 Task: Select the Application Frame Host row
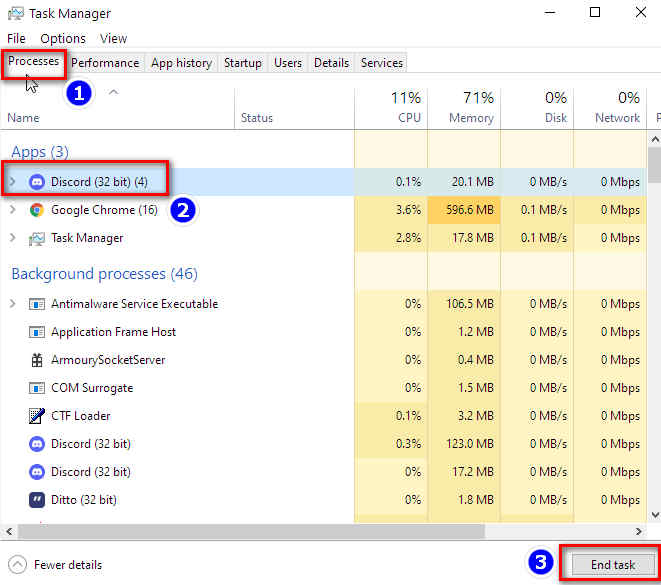(x=324, y=332)
